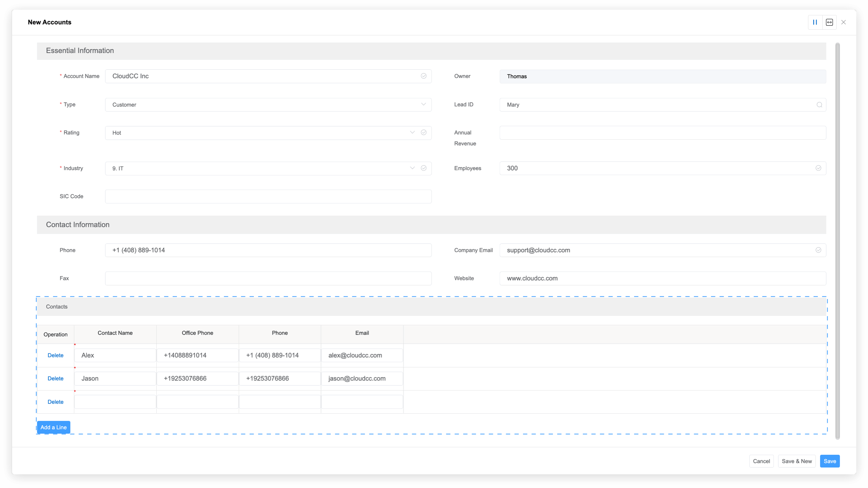Delete the Jason contact row
The image size is (868, 488).
[55, 378]
